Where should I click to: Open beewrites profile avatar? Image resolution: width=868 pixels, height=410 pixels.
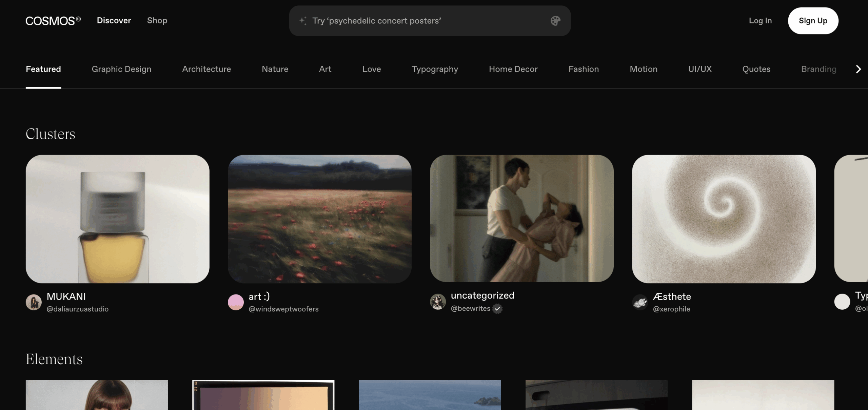438,302
